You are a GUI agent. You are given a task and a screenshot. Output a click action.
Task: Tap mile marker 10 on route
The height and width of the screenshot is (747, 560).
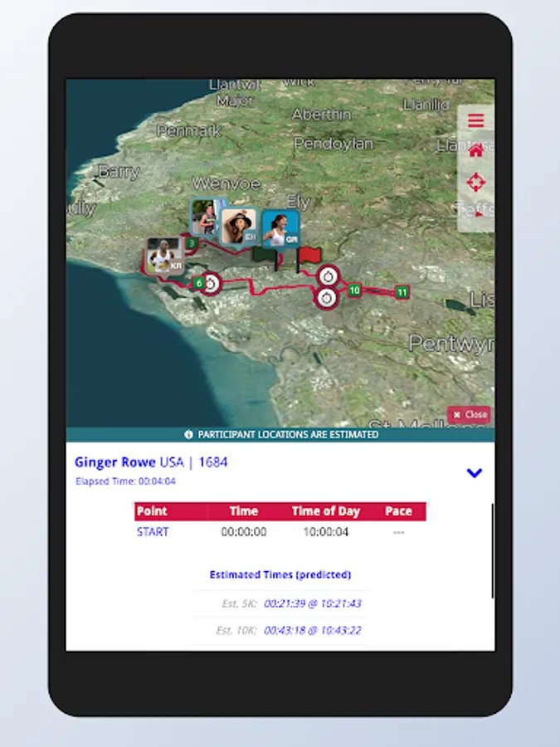353,290
